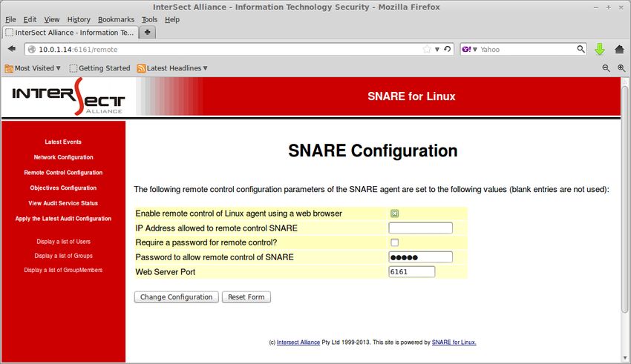Open the History menu
Image resolution: width=631 pixels, height=364 pixels.
(79, 19)
